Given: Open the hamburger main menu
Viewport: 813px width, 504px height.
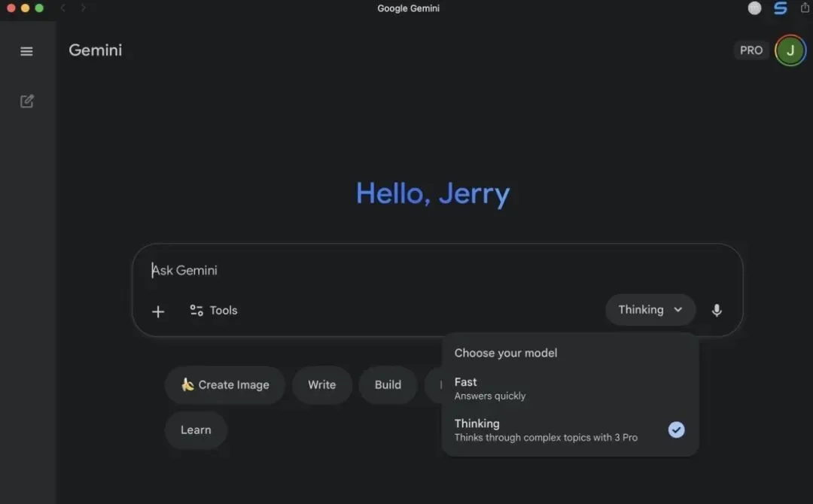Looking at the screenshot, I should [x=26, y=51].
